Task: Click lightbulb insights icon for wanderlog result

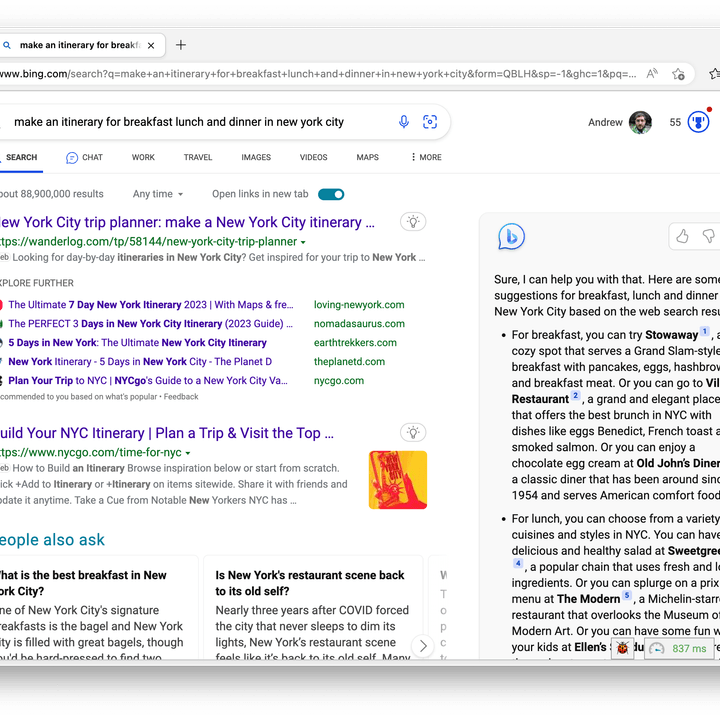Action: tap(413, 222)
